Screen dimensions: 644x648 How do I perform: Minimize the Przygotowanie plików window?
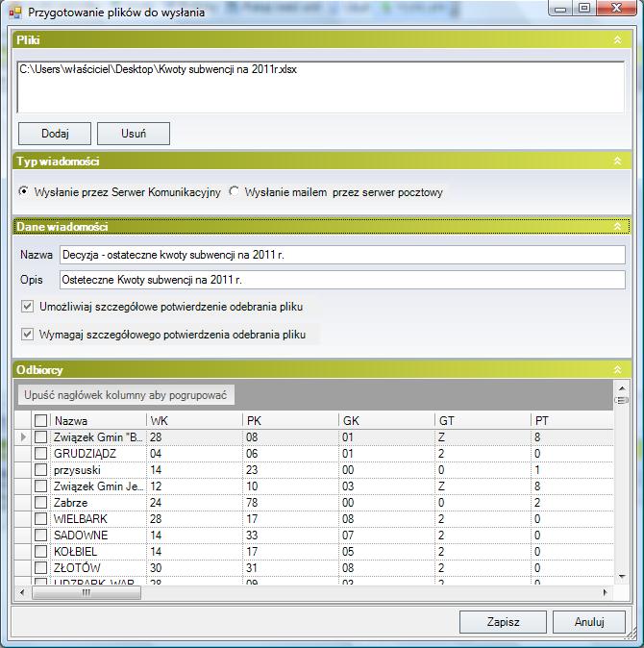point(560,8)
